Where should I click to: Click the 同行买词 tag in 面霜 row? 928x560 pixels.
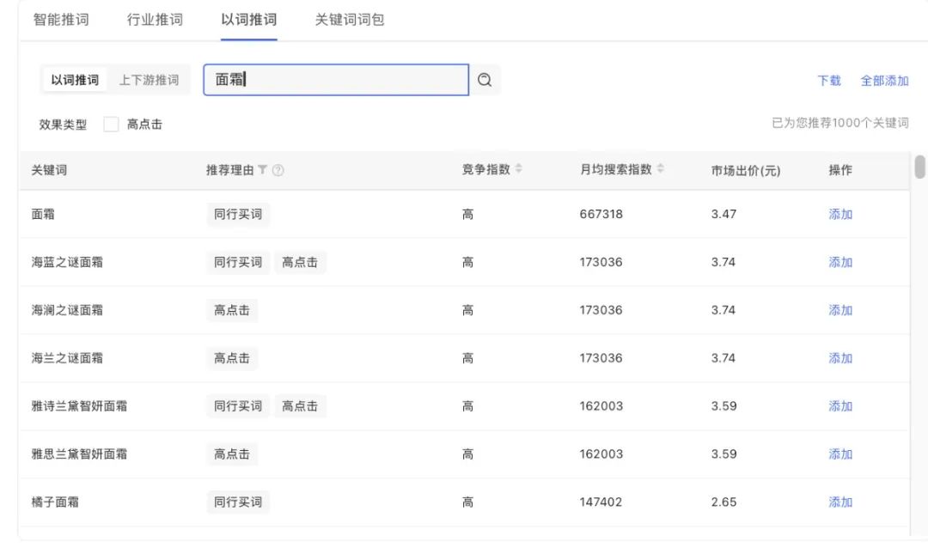tap(238, 214)
